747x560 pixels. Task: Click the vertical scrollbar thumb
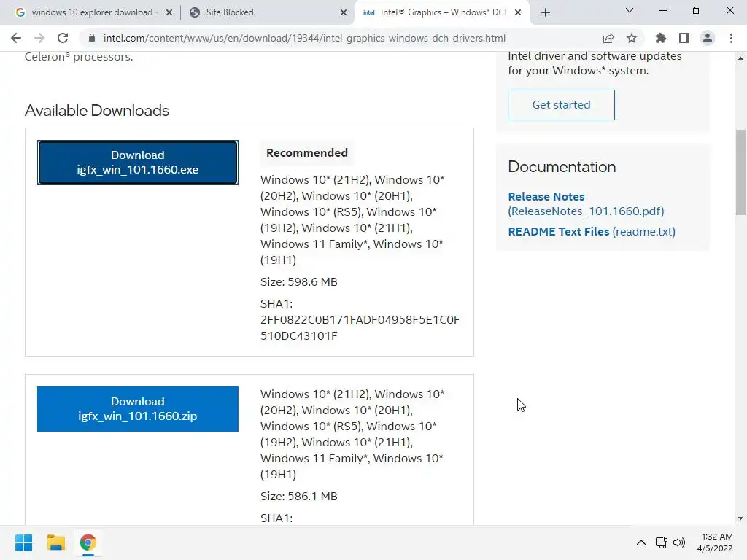[740, 172]
